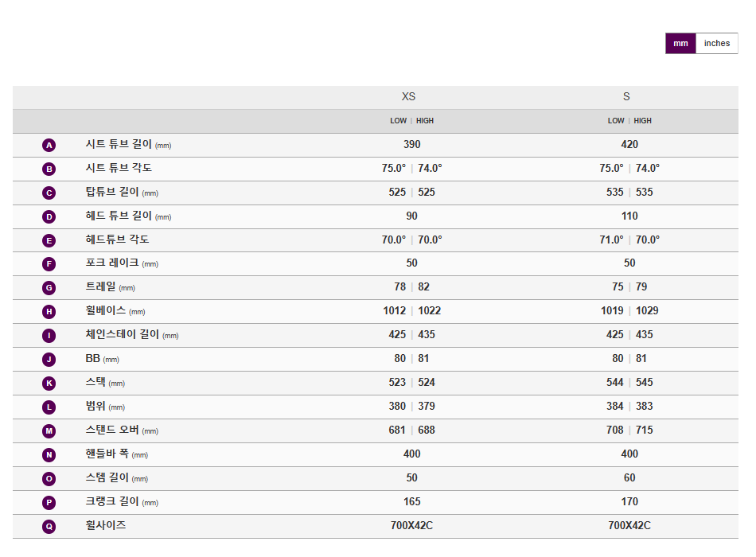Click the XS LOW geometry label
This screenshot has height=557, width=756.
coord(398,121)
